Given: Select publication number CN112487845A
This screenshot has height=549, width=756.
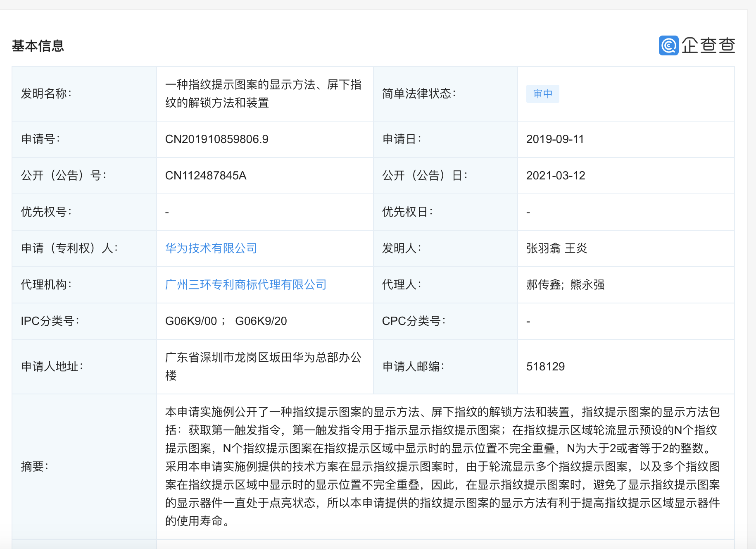Looking at the screenshot, I should [205, 176].
